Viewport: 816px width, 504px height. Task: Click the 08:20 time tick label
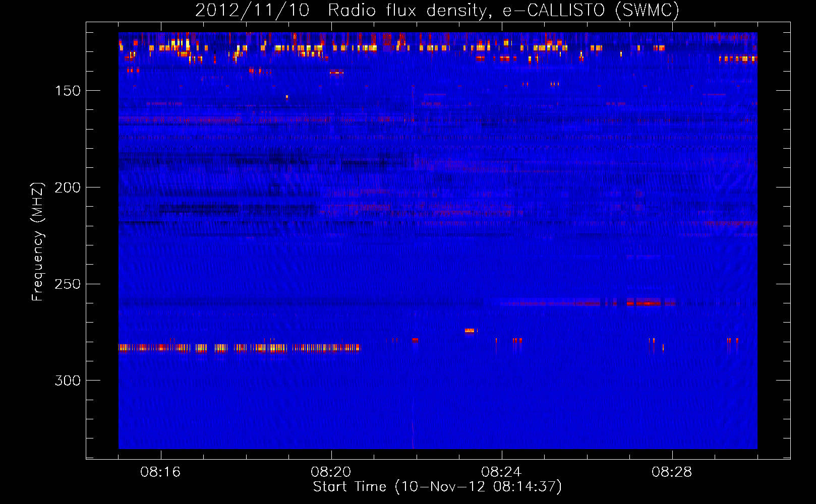click(331, 472)
